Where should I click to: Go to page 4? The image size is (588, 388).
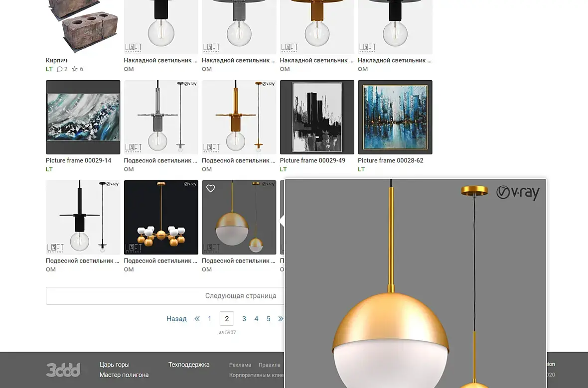point(256,319)
